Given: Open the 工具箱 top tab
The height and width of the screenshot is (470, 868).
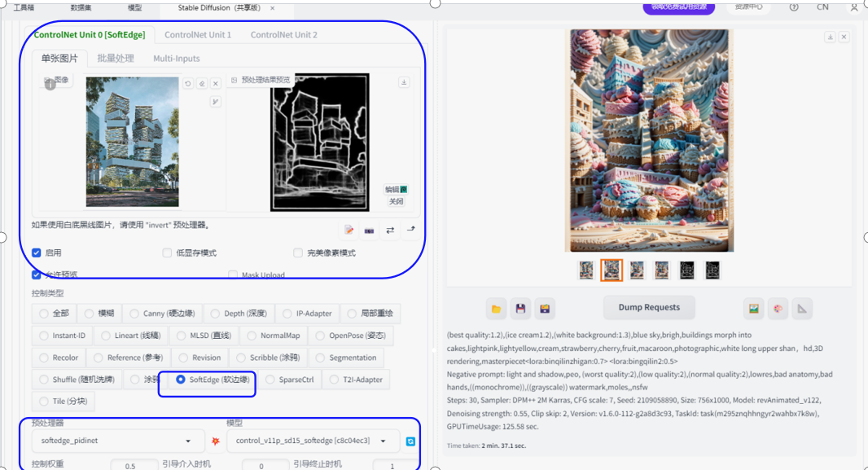Looking at the screenshot, I should point(24,8).
